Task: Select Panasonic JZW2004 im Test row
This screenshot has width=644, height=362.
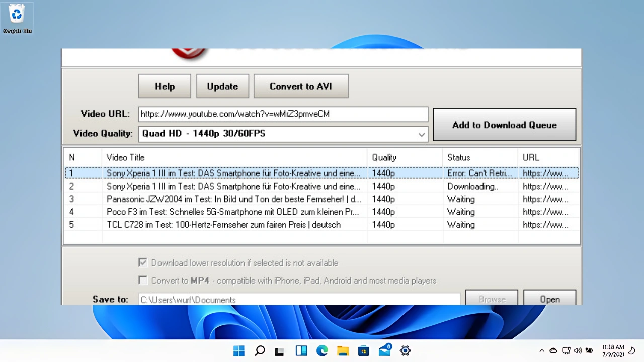Action: 322,199
